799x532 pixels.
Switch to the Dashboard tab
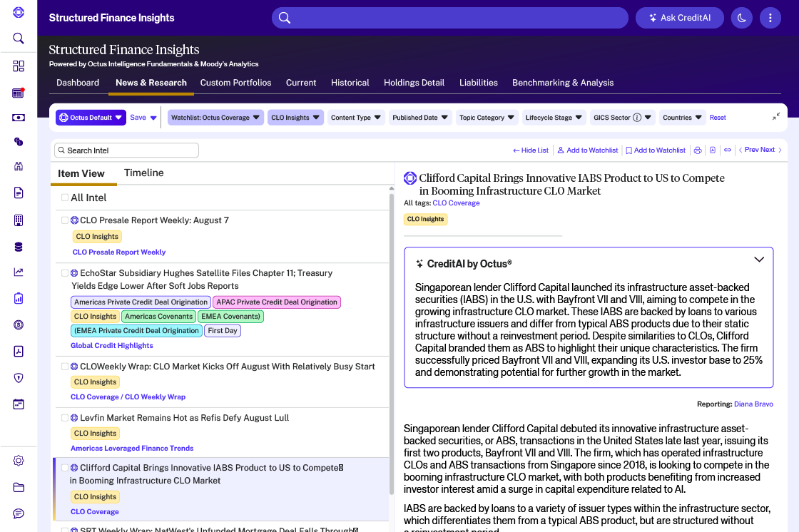click(78, 83)
